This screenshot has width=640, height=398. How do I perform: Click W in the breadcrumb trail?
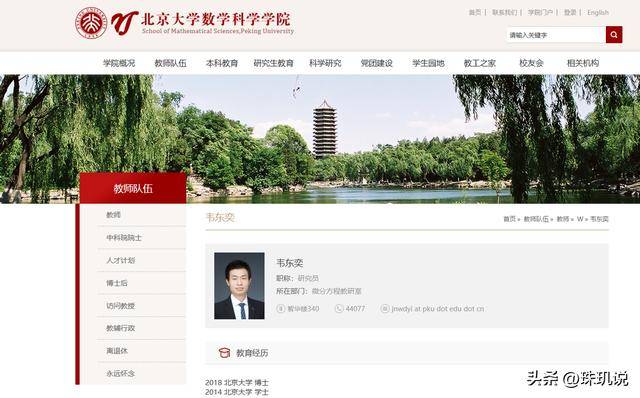click(580, 219)
